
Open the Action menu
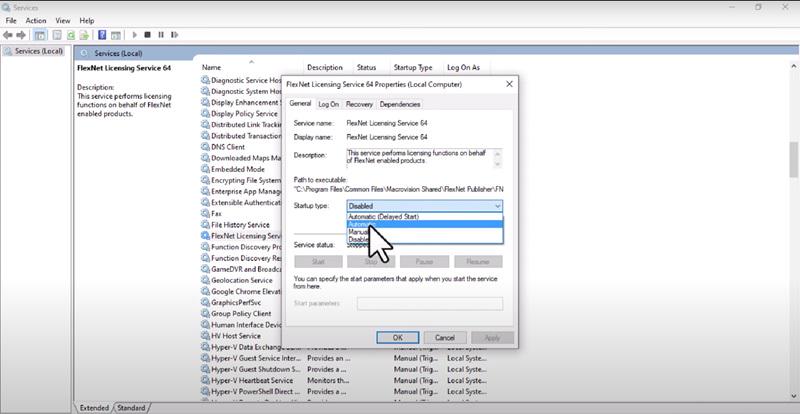coord(36,20)
